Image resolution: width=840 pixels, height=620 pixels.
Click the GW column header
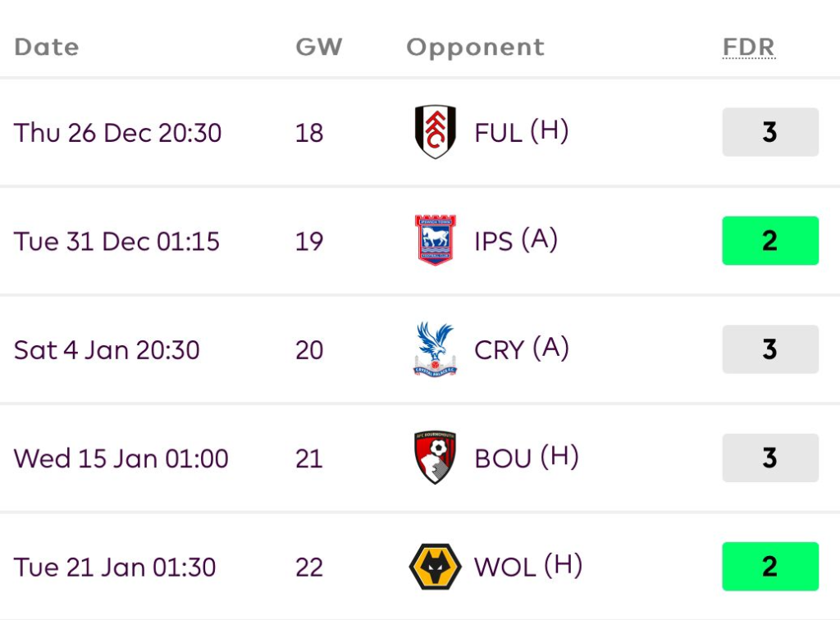(x=318, y=48)
